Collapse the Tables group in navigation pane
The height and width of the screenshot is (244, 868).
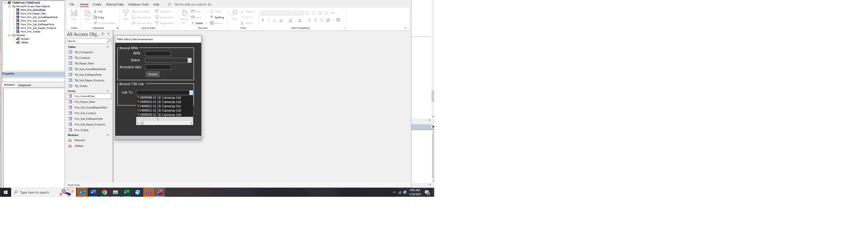point(108,47)
